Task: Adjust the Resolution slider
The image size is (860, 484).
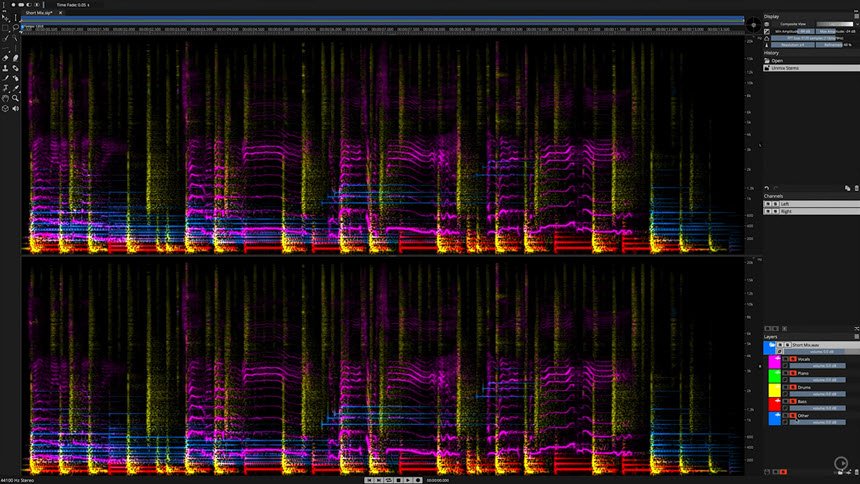Action: [x=793, y=45]
